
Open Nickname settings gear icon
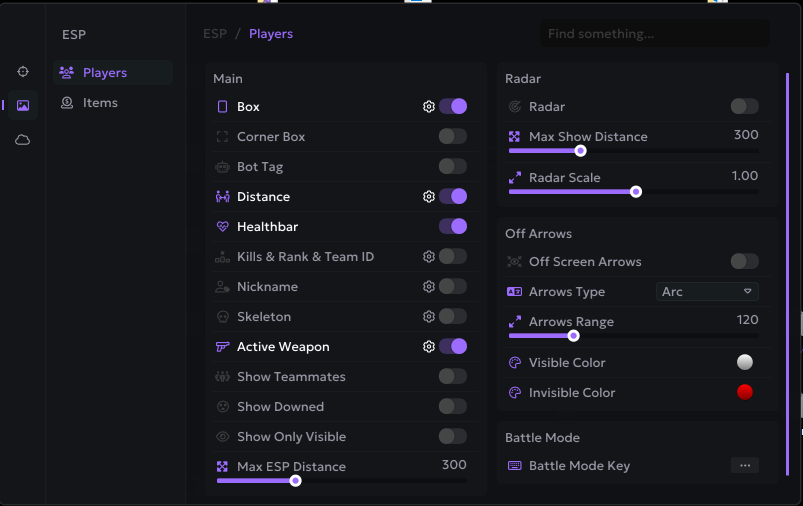pos(429,287)
